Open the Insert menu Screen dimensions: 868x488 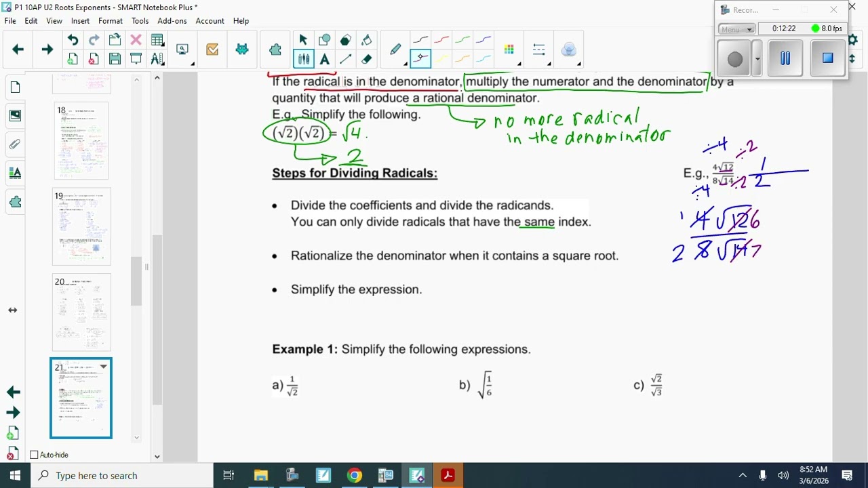[80, 21]
